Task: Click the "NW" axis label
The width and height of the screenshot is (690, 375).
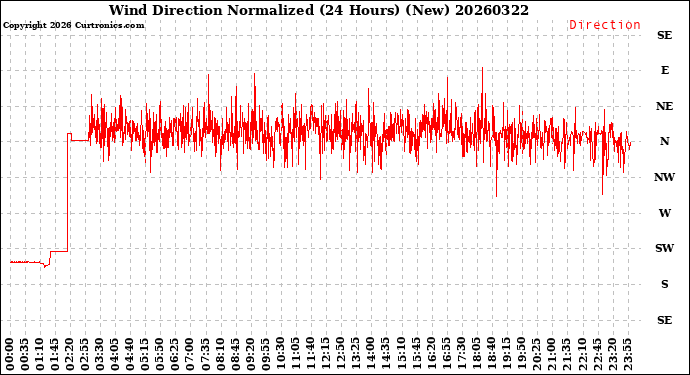Action: tap(664, 177)
